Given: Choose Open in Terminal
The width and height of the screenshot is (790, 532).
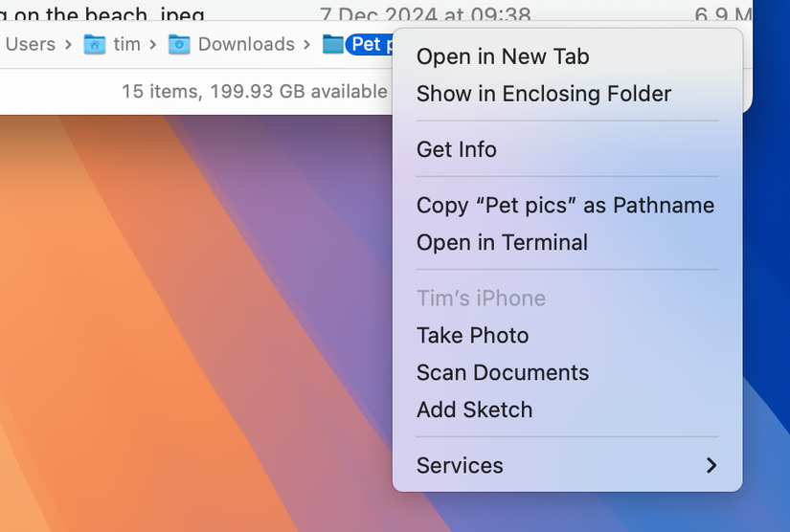Looking at the screenshot, I should pos(502,242).
